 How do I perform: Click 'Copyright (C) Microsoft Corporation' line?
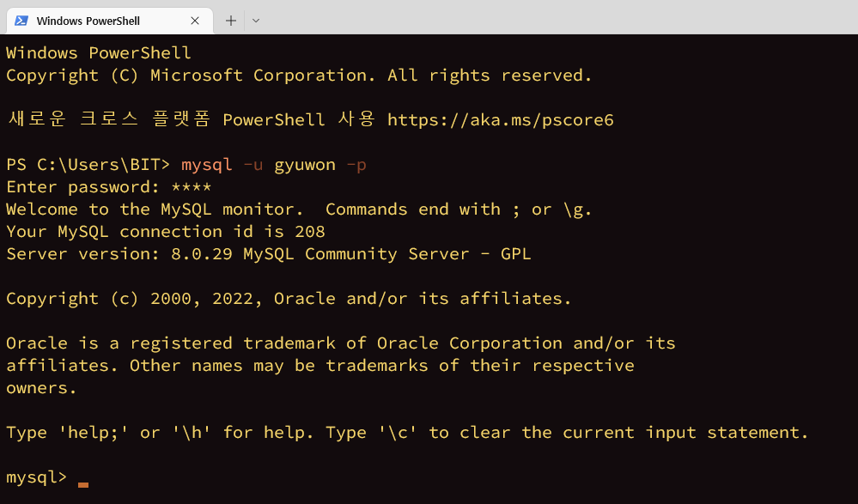coord(299,75)
